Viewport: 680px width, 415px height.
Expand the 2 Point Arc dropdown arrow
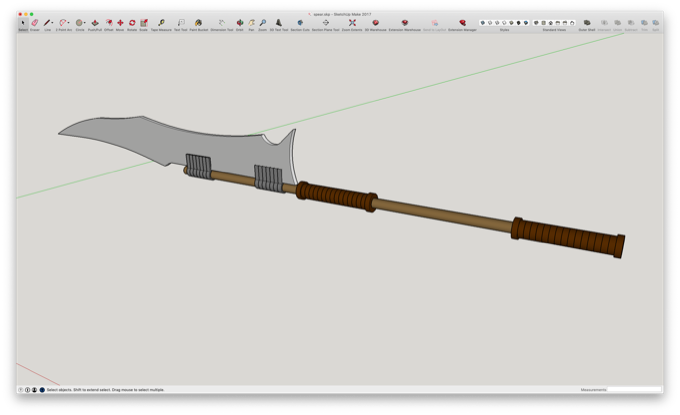pyautogui.click(x=69, y=23)
